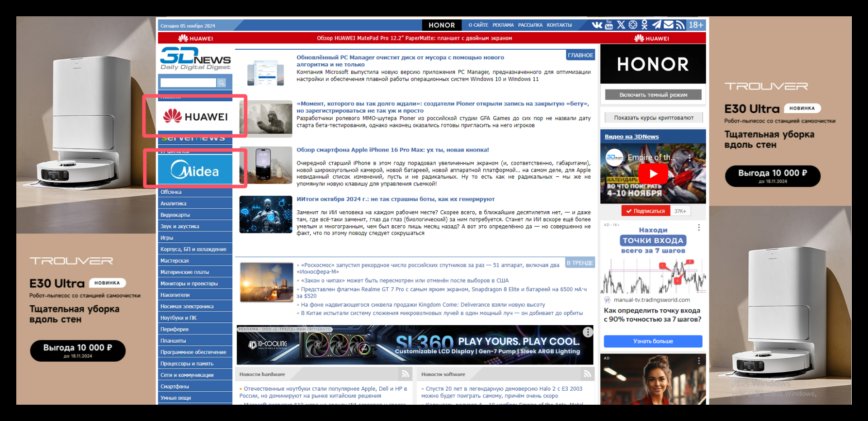Open the Умные вещи sidebar section

195,398
